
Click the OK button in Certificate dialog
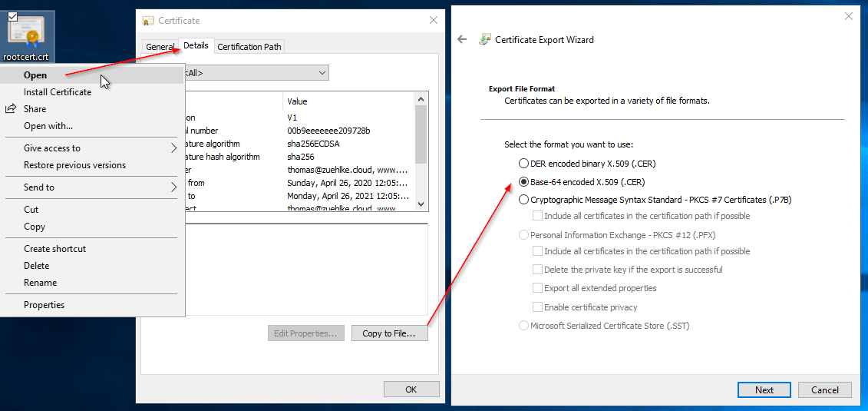click(x=411, y=389)
